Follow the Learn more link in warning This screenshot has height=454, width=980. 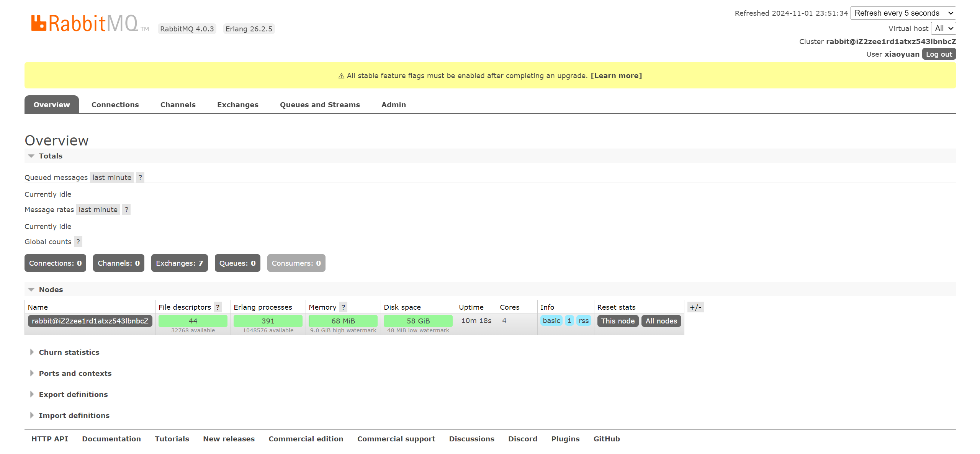coord(616,75)
